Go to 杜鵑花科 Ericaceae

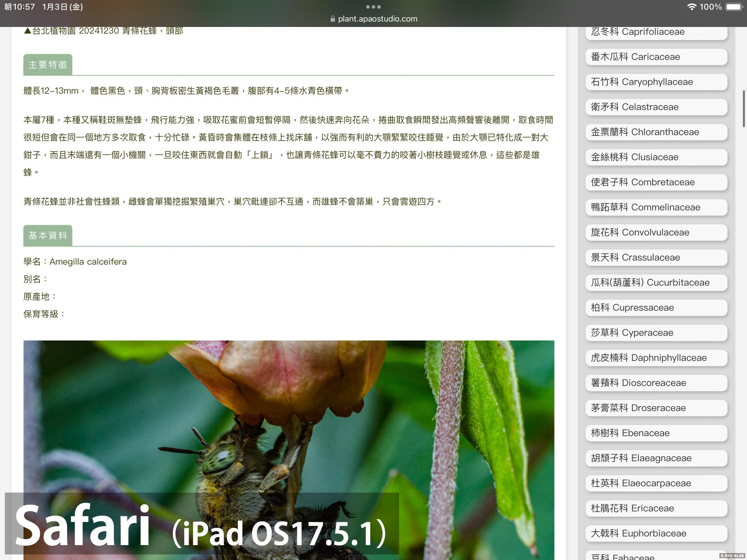click(x=656, y=508)
